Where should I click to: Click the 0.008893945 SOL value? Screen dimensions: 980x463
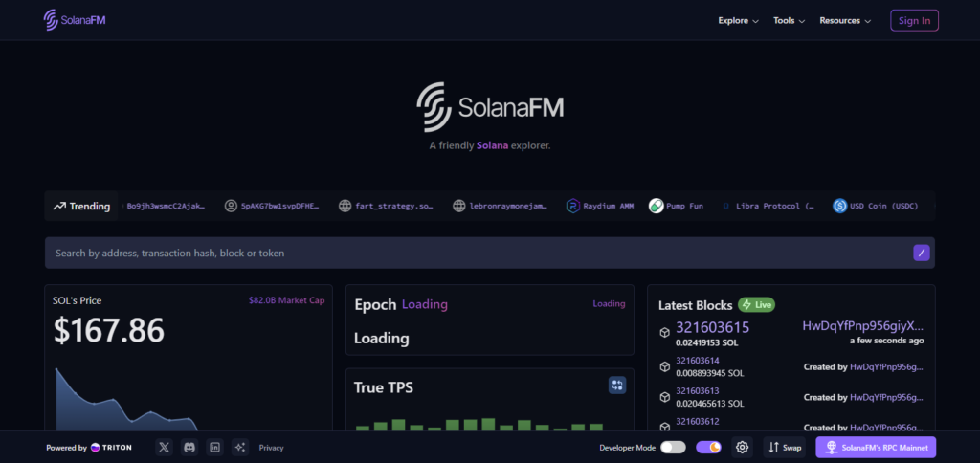pos(710,374)
